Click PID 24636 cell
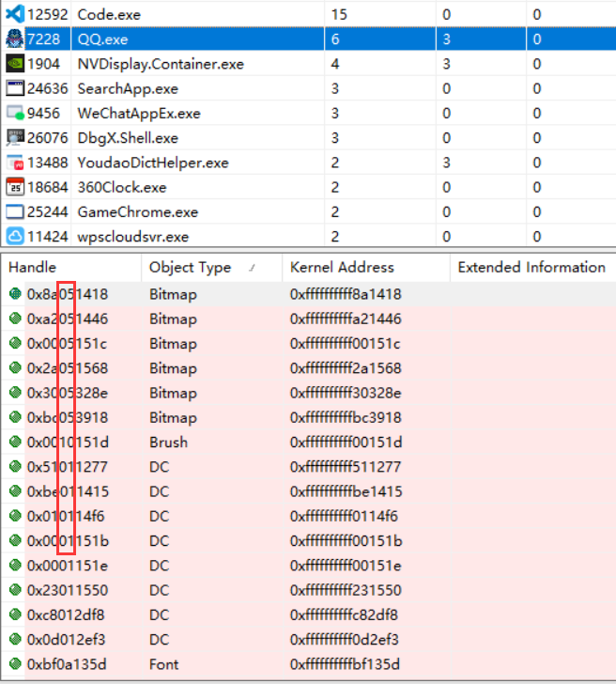The height and width of the screenshot is (684, 616). pyautogui.click(x=48, y=88)
